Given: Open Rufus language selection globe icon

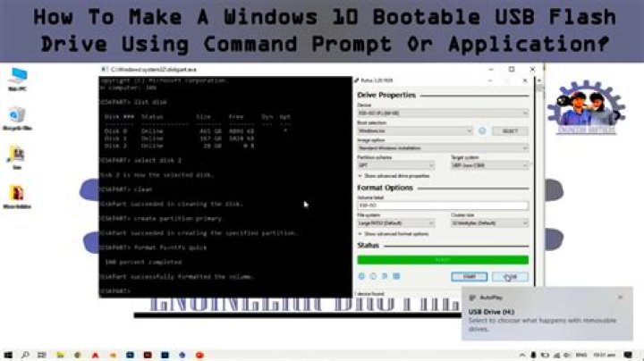Looking at the screenshot, I should tap(361, 276).
